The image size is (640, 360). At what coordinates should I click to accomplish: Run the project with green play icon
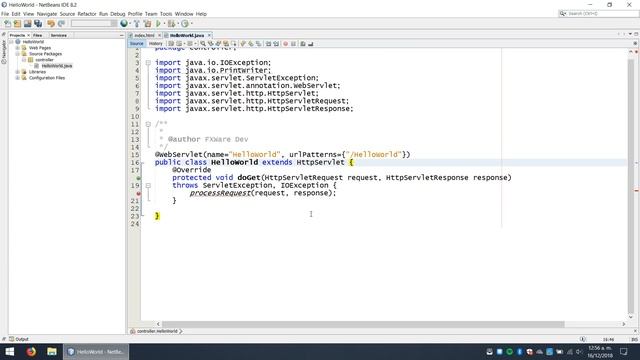click(158, 24)
